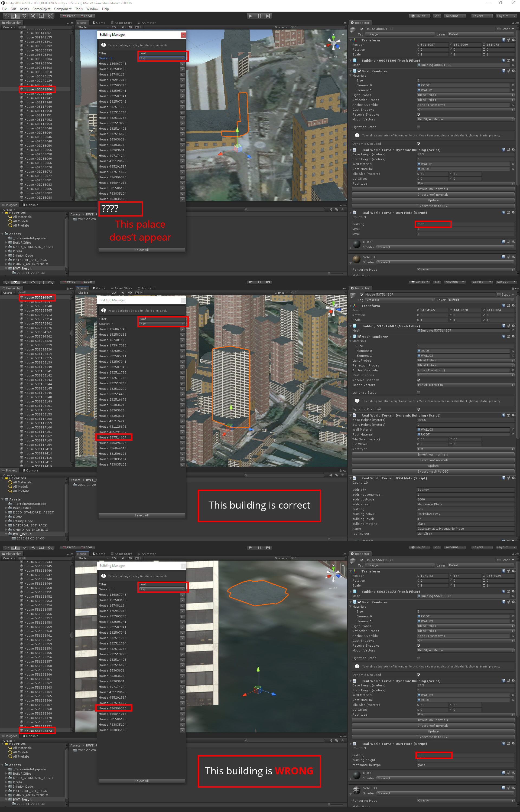Open the Layer dropdown for House 556396373
Image resolution: width=520 pixels, height=812 pixels.
tap(481, 565)
